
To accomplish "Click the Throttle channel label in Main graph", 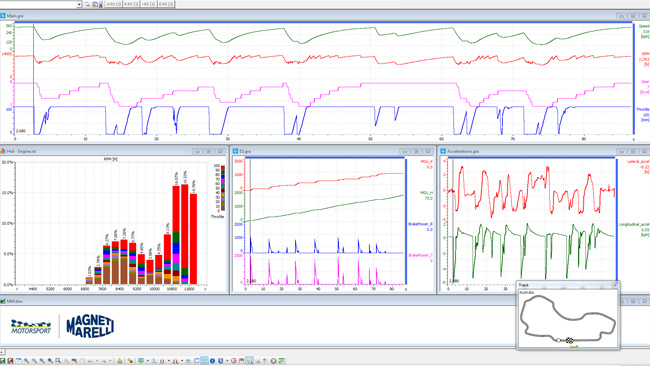I will [x=643, y=109].
